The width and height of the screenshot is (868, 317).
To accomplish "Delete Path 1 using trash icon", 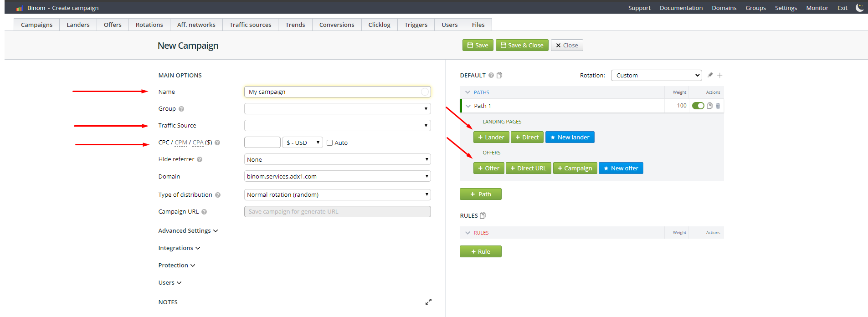I will click(718, 106).
